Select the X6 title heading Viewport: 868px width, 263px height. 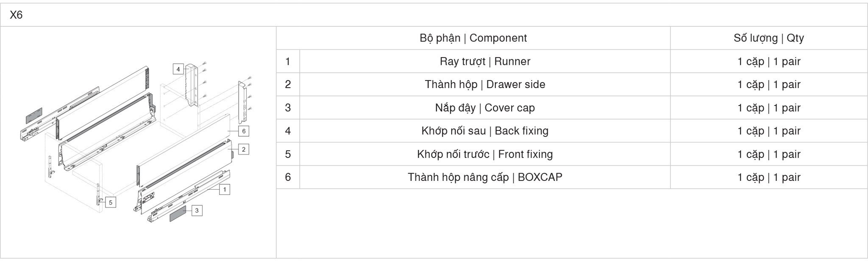(16, 15)
